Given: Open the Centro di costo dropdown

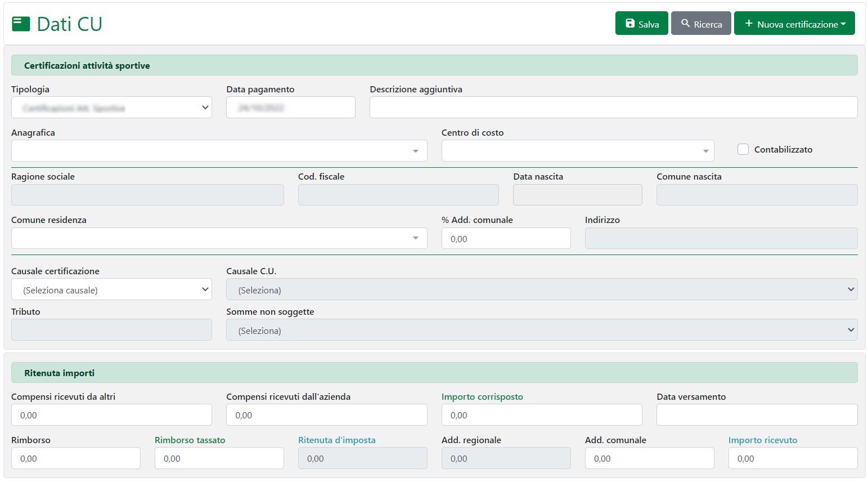Looking at the screenshot, I should [x=577, y=151].
